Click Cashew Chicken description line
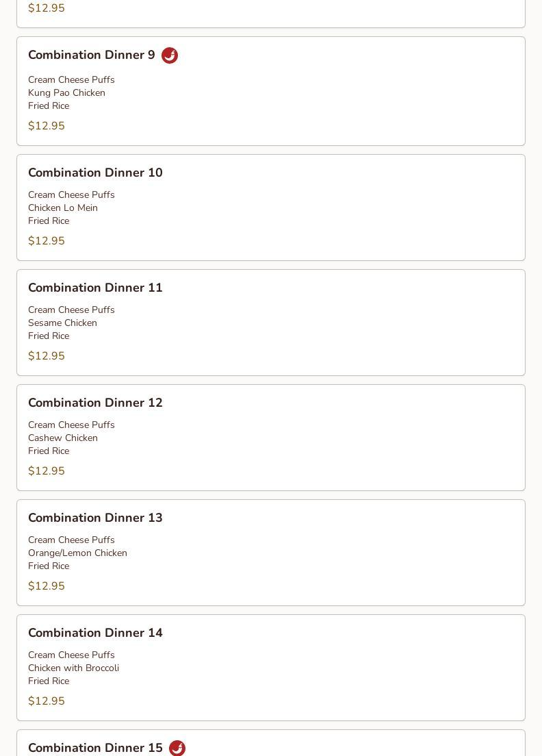This screenshot has width=542, height=756. point(63,438)
